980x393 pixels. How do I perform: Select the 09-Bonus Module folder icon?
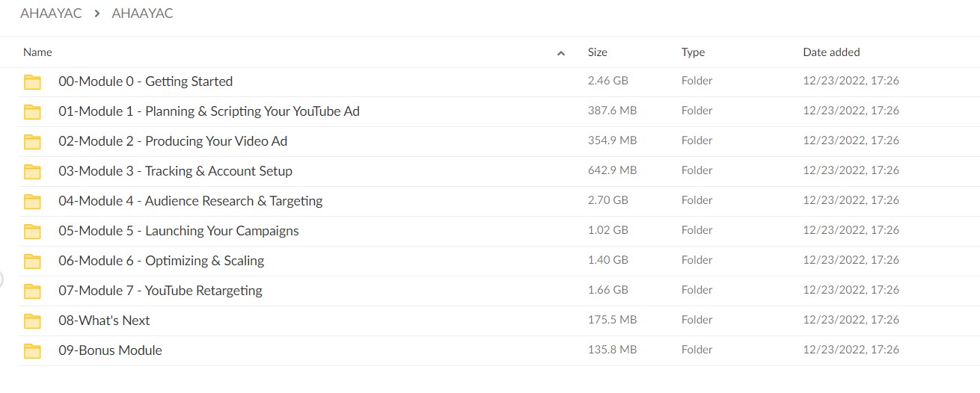click(32, 351)
